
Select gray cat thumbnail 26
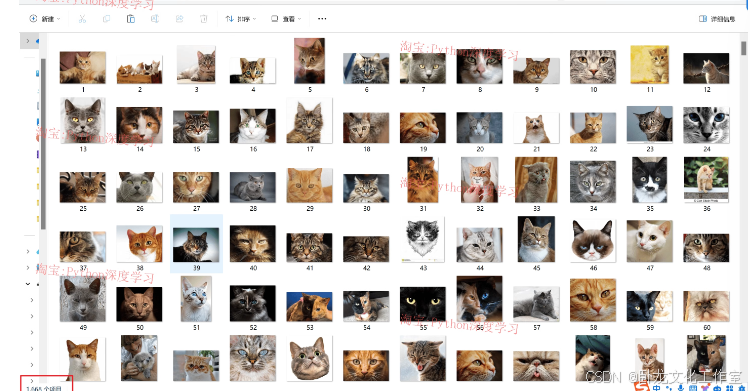coord(139,187)
